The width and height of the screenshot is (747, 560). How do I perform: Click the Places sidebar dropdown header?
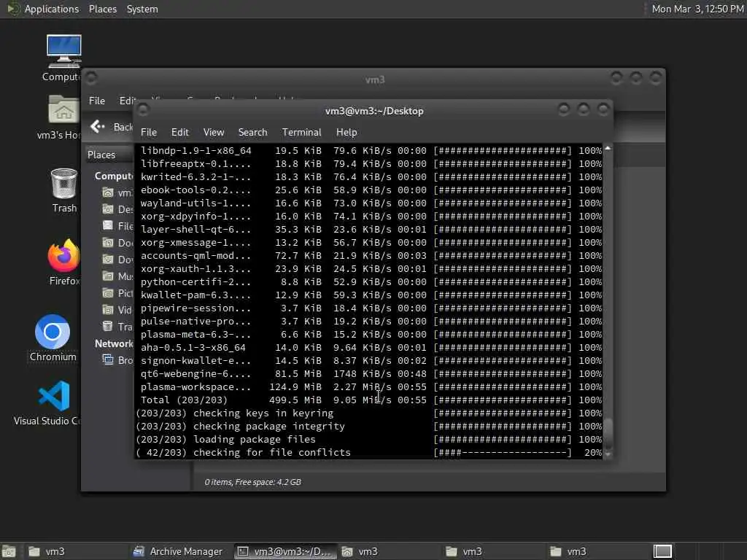[110, 155]
